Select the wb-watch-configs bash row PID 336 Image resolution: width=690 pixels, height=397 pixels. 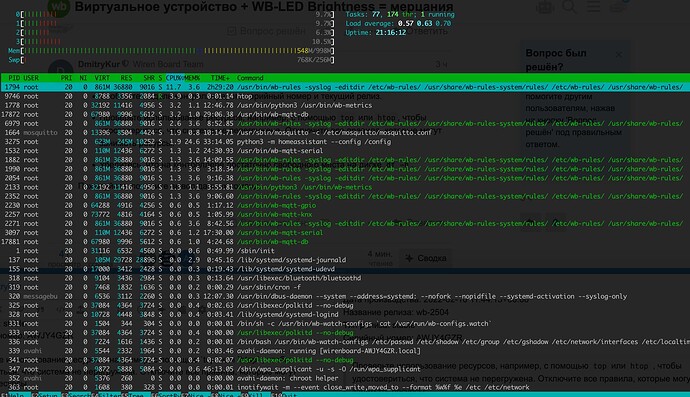coord(345,342)
